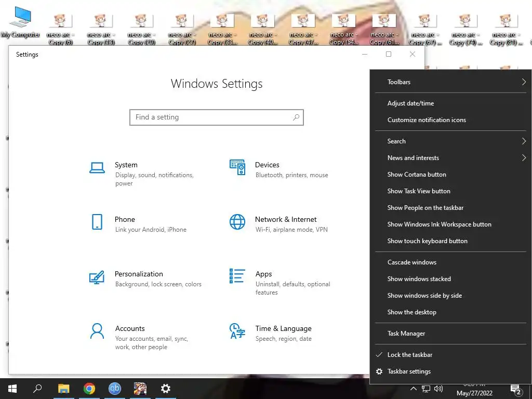The width and height of the screenshot is (532, 399).
Task: Open the Windows Start button
Action: (12, 389)
